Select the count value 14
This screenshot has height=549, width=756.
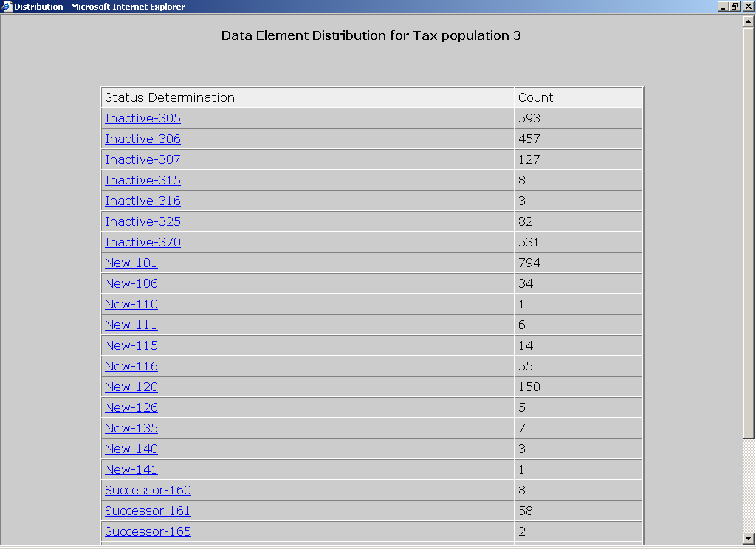526,345
